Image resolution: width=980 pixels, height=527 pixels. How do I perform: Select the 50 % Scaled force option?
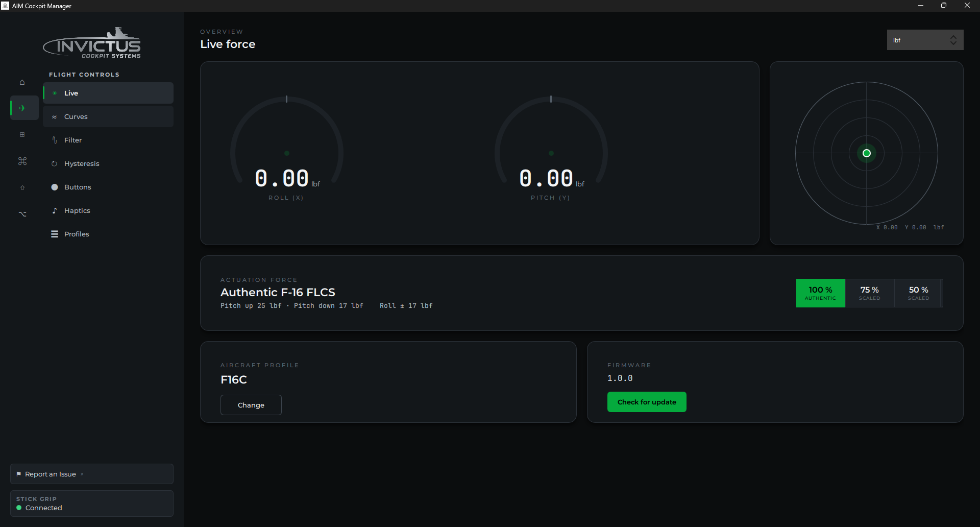[x=918, y=293]
